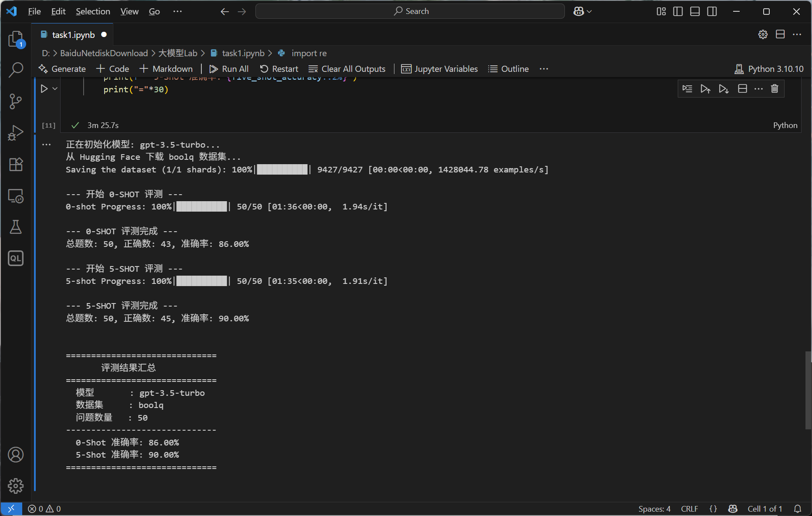Viewport: 812px width, 516px height.
Task: Clear all notebook outputs
Action: tap(347, 68)
